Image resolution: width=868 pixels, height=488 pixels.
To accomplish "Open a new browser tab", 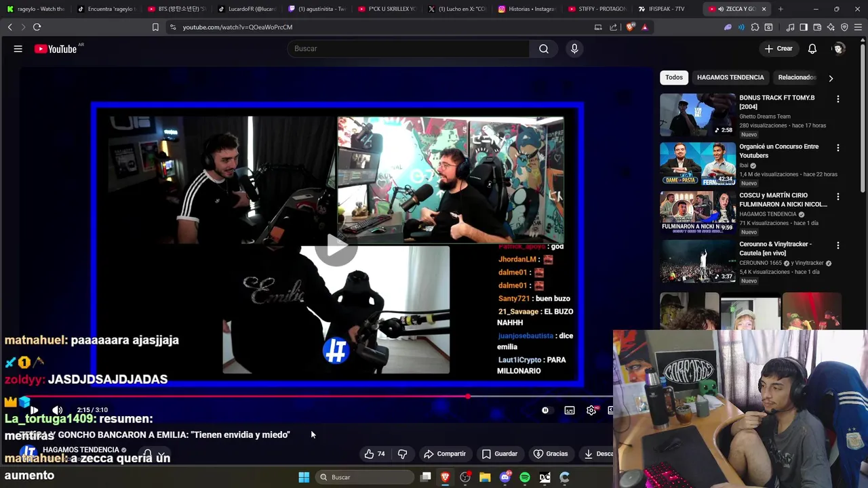I will coord(781,9).
